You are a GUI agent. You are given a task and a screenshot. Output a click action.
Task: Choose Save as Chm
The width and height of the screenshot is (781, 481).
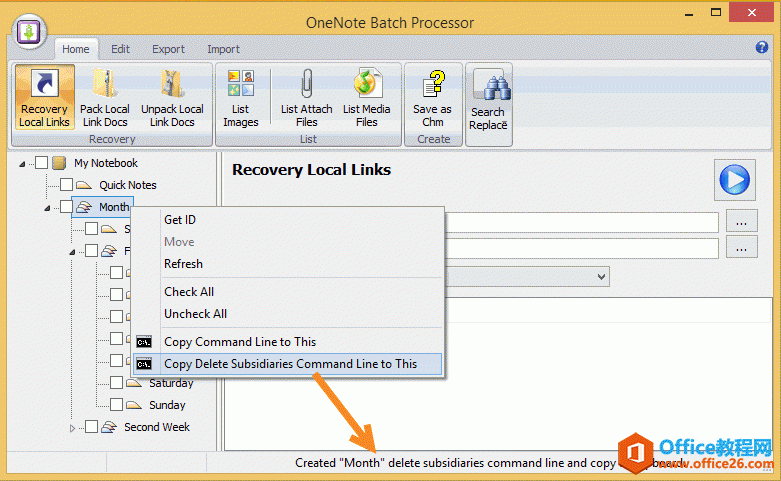pyautogui.click(x=432, y=98)
